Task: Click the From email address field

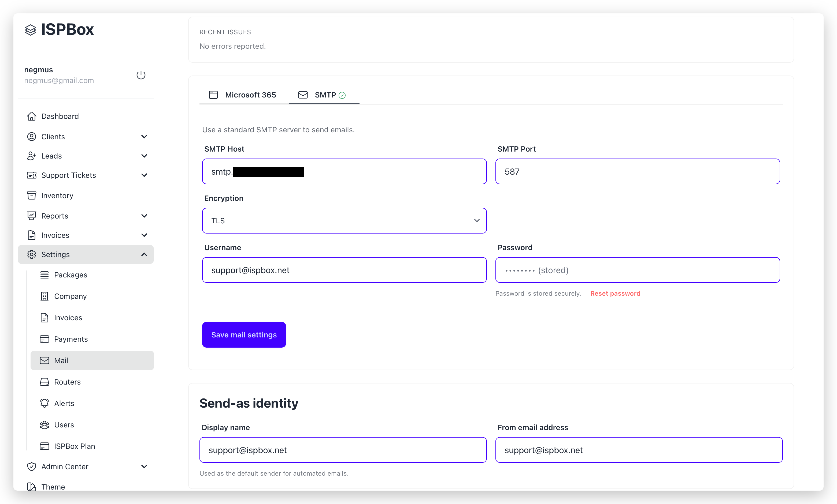Action: pos(639,450)
